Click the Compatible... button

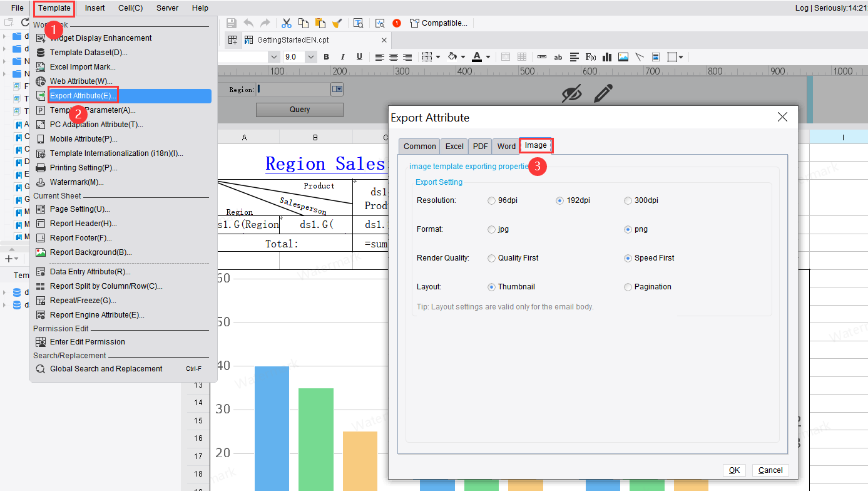pyautogui.click(x=439, y=23)
